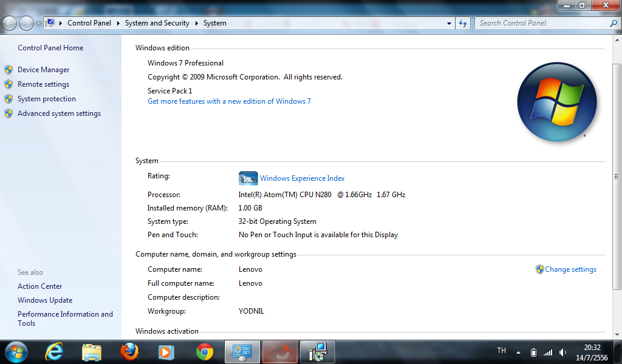Click the 32-bit Operating System value
This screenshot has width=622, height=364.
[x=277, y=222]
